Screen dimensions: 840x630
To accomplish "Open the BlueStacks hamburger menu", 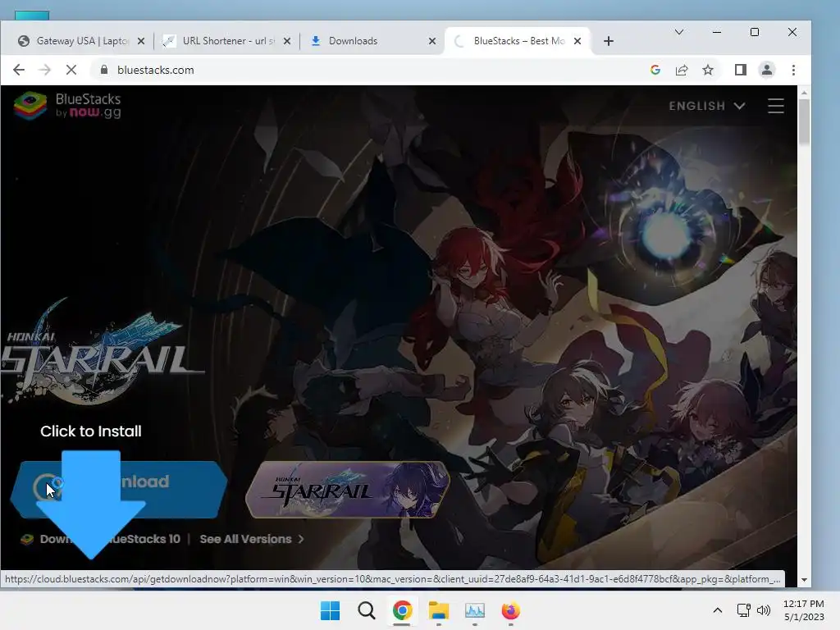I will [x=776, y=106].
